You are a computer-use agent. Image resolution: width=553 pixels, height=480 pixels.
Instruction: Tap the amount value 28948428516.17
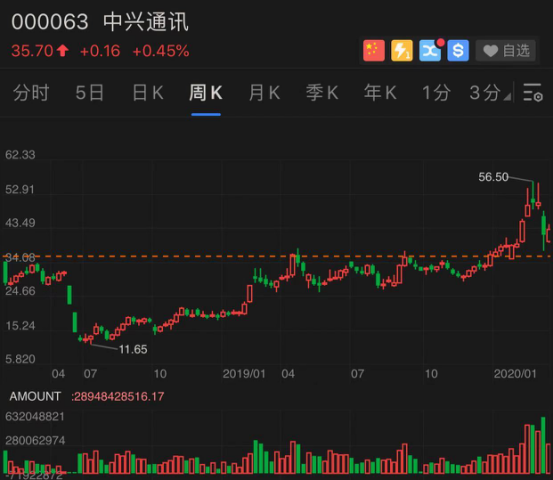coord(118,396)
